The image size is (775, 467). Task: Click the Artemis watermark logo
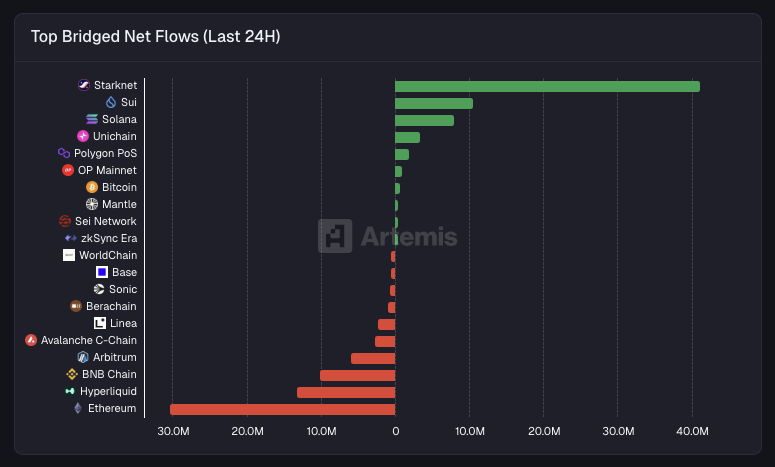[388, 236]
